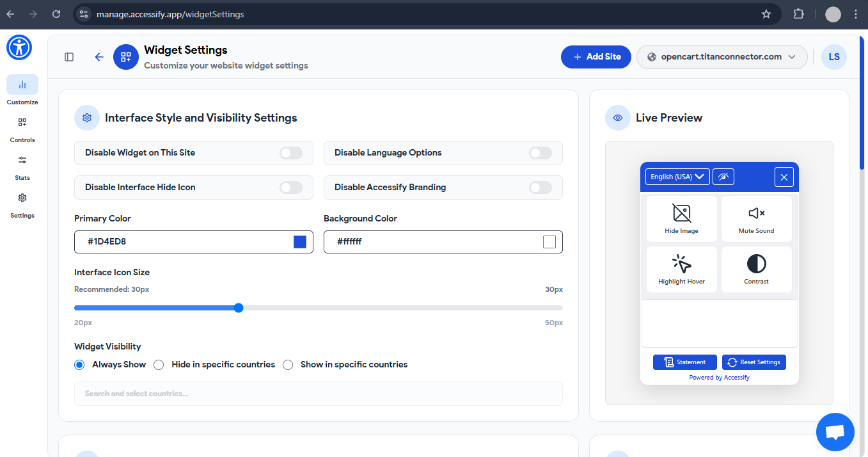Select Hide in specific countries option

click(159, 364)
